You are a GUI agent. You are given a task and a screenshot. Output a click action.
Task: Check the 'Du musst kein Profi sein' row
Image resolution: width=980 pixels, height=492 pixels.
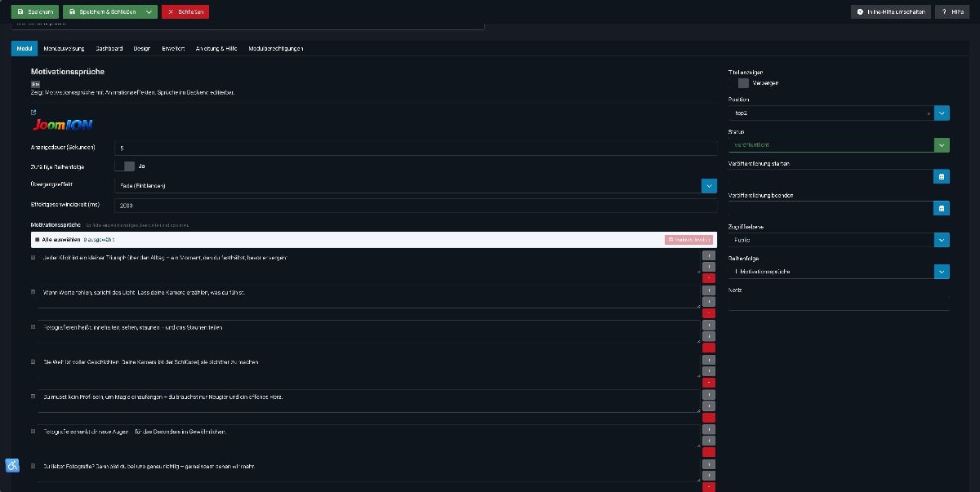[x=33, y=397]
